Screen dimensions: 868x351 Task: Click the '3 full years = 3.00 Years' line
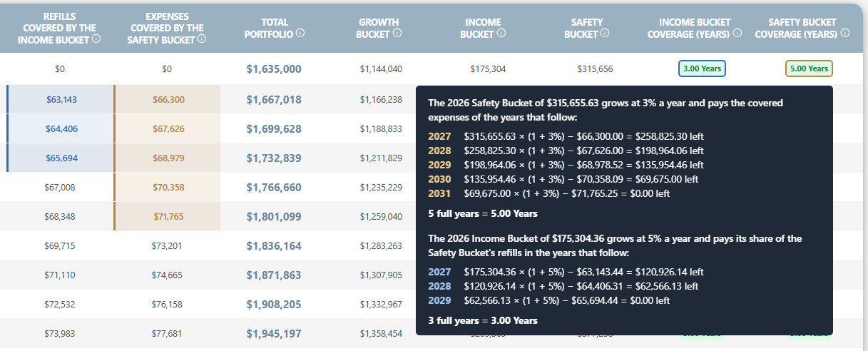click(x=483, y=320)
